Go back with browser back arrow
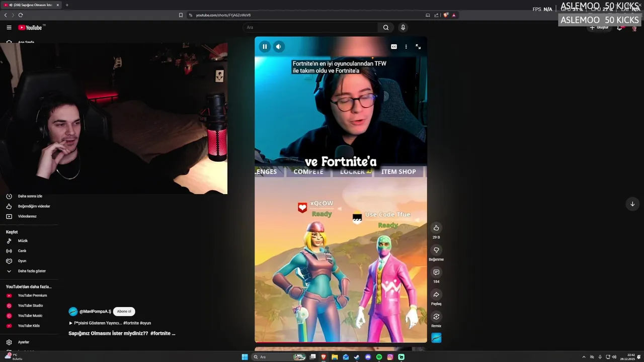The height and width of the screenshot is (362, 644). click(x=6, y=15)
